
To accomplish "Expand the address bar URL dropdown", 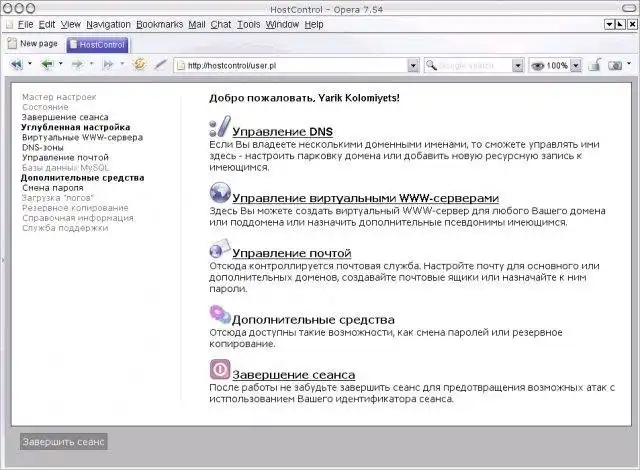I will (413, 65).
